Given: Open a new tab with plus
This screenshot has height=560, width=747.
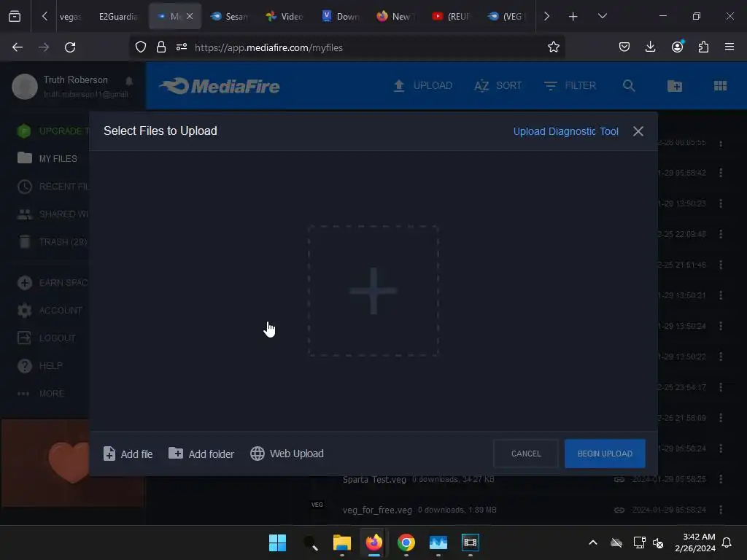Looking at the screenshot, I should pos(573,16).
